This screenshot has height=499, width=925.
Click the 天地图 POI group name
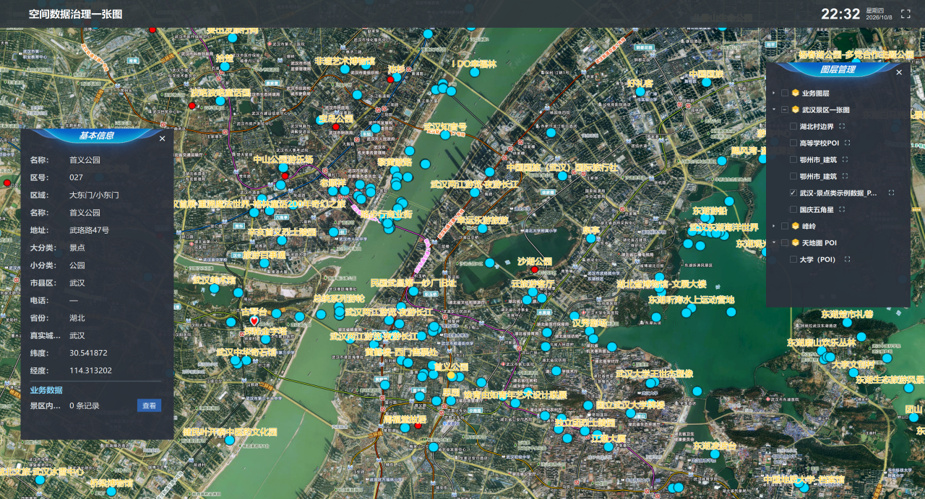point(819,242)
